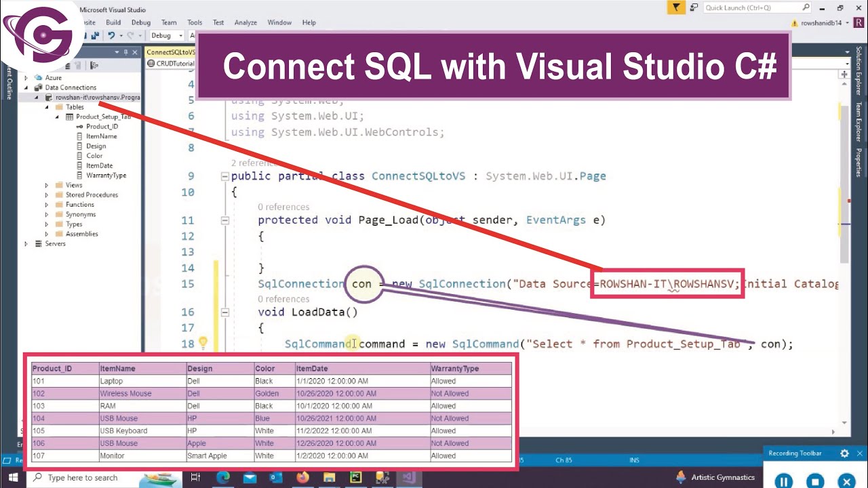
Task: Open the Window menu
Action: [279, 22]
